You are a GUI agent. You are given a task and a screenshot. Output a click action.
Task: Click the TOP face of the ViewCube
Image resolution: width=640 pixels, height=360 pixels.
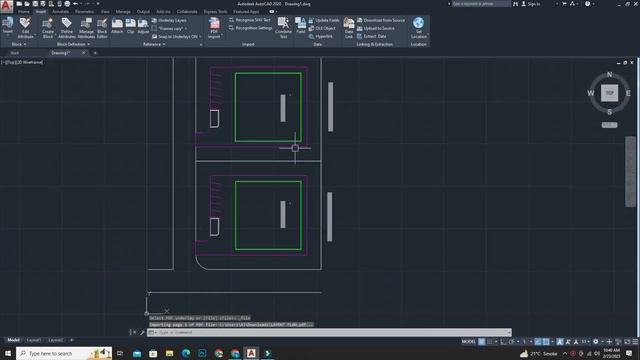coord(609,93)
